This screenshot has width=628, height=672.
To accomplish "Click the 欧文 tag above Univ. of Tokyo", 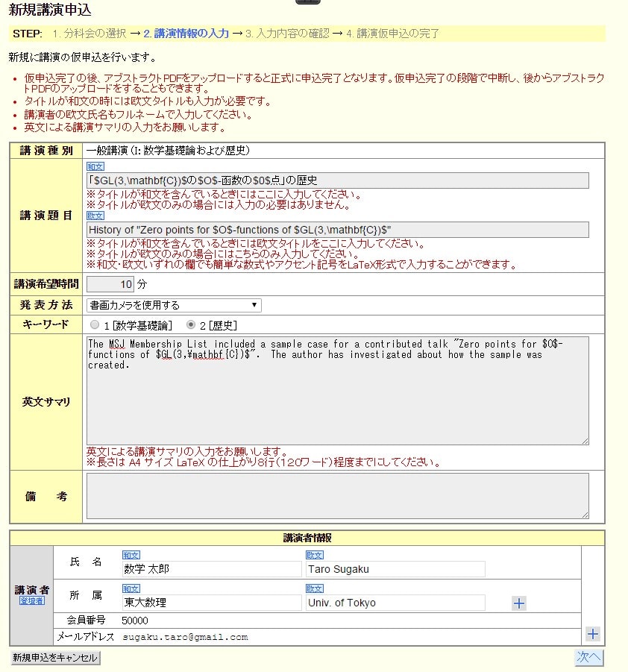I will [x=315, y=588].
